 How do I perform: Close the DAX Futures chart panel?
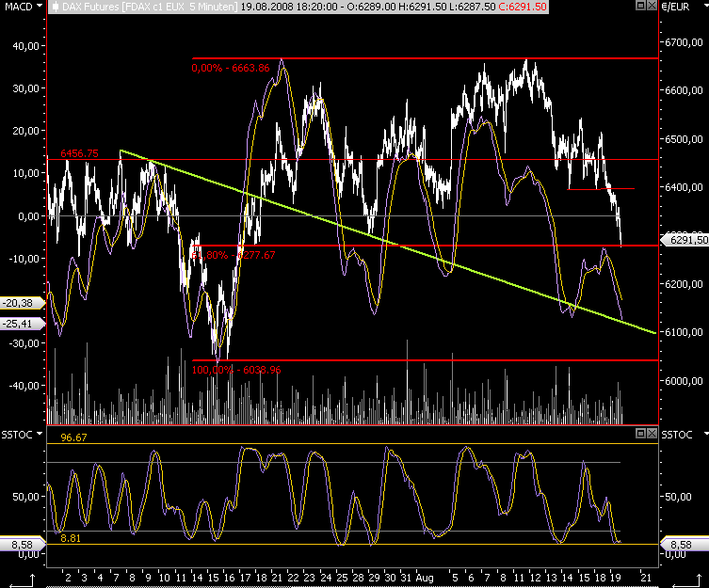pos(652,6)
